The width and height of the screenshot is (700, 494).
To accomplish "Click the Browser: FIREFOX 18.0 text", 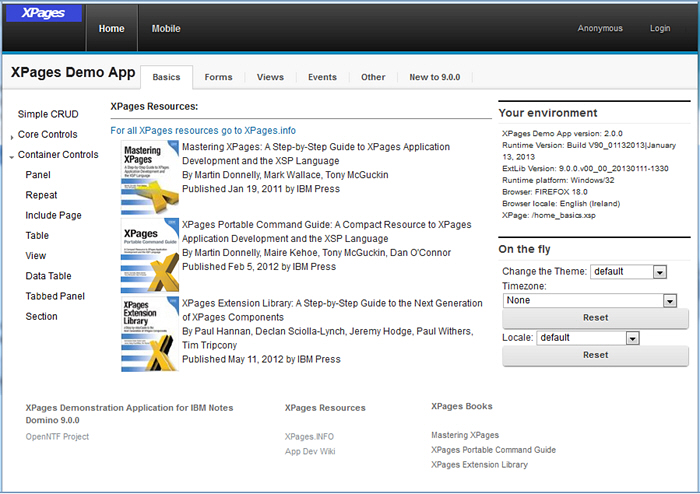I will pos(545,192).
